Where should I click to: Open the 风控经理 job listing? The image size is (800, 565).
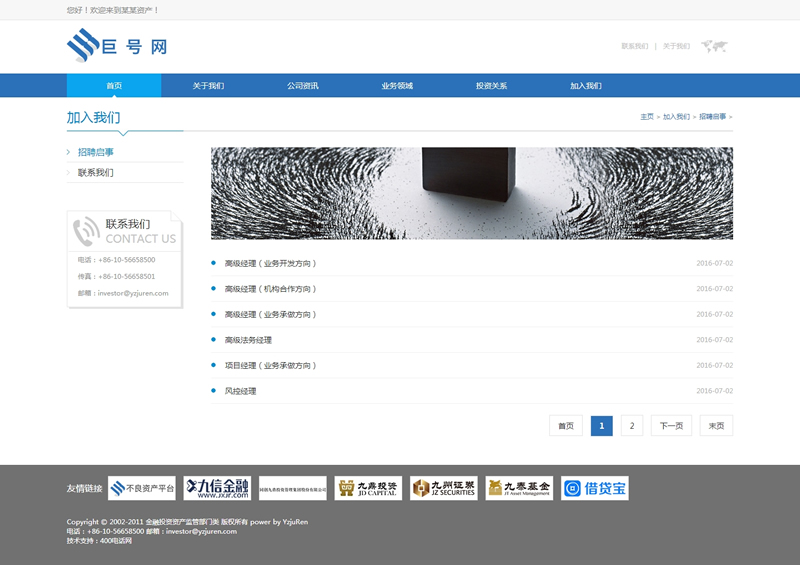click(x=240, y=391)
